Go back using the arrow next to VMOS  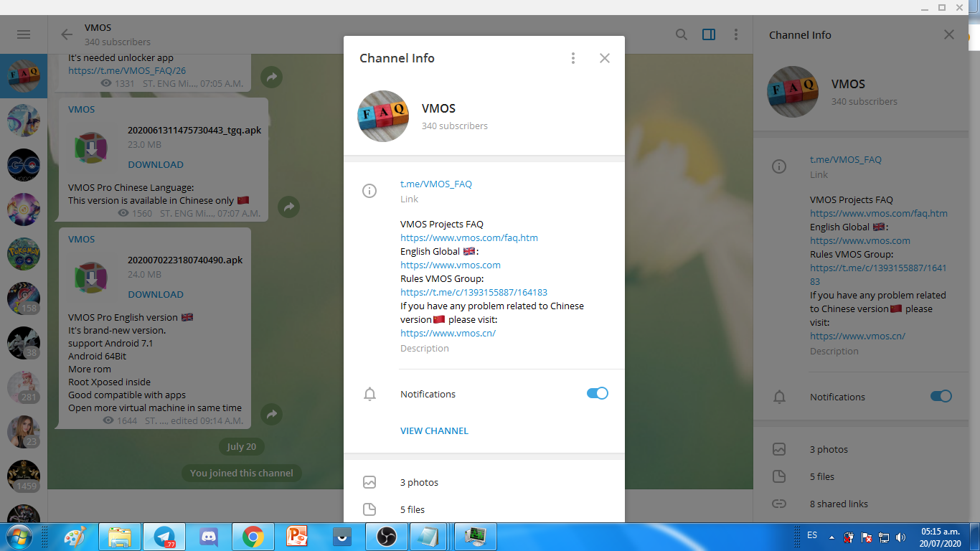pos(67,34)
